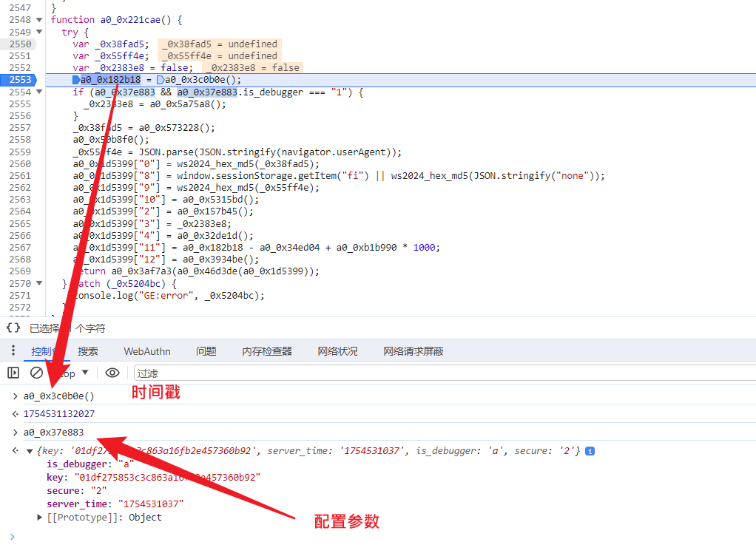This screenshot has width=756, height=559.
Task: Click line number 2567 in the gutter
Action: (20, 247)
